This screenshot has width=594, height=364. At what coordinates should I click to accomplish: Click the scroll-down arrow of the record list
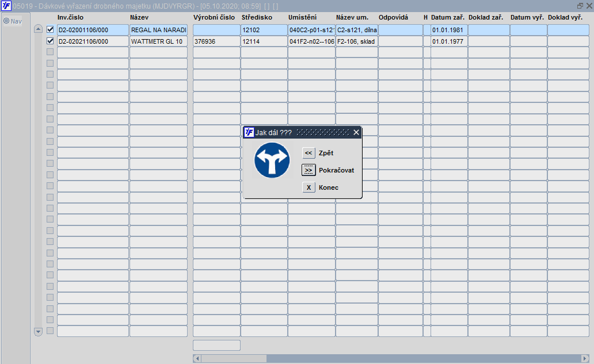pos(38,332)
